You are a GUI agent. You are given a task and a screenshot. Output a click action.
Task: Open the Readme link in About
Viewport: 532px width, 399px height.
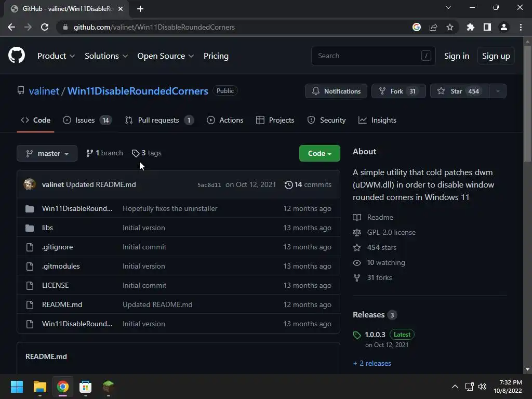pos(380,217)
